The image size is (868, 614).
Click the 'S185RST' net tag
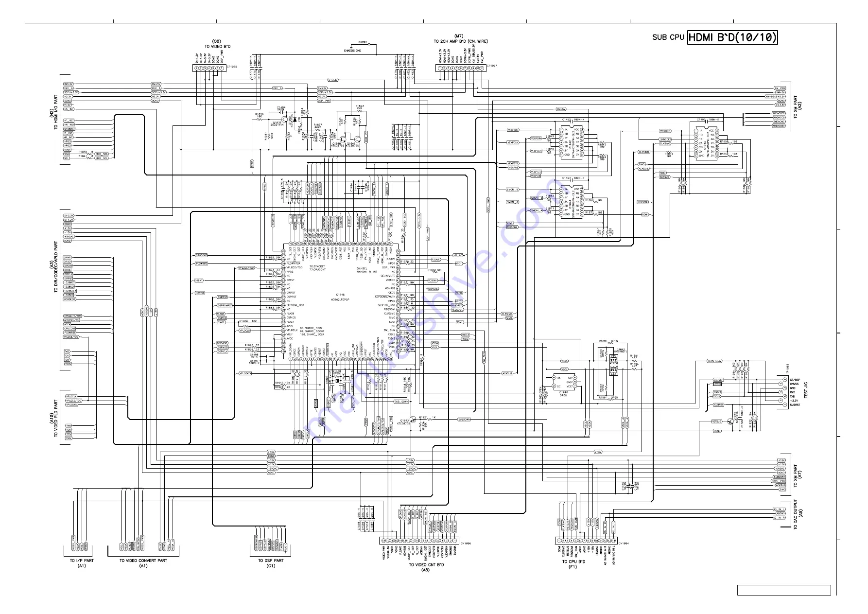[x=69, y=129]
